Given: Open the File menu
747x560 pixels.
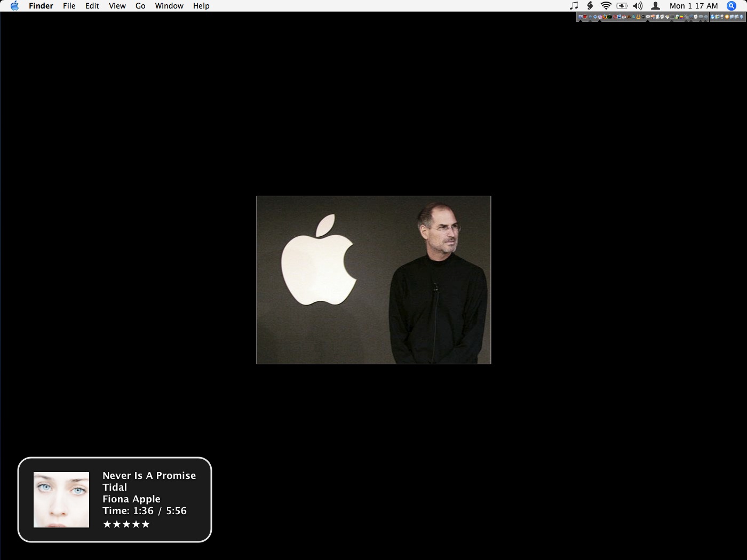Looking at the screenshot, I should (x=69, y=6).
